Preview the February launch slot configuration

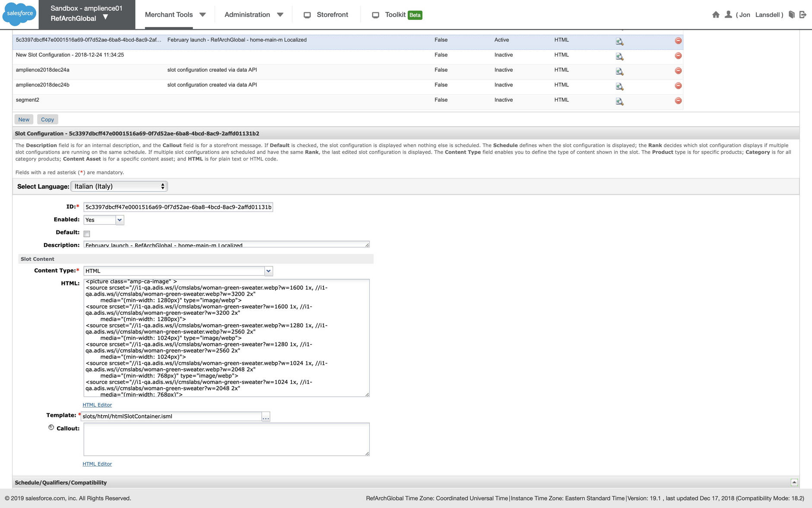tap(619, 42)
